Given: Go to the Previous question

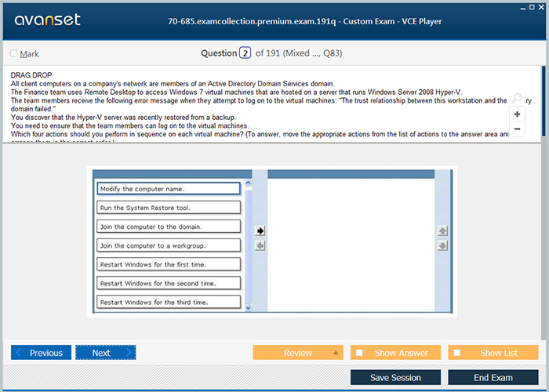Looking at the screenshot, I should 41,353.
